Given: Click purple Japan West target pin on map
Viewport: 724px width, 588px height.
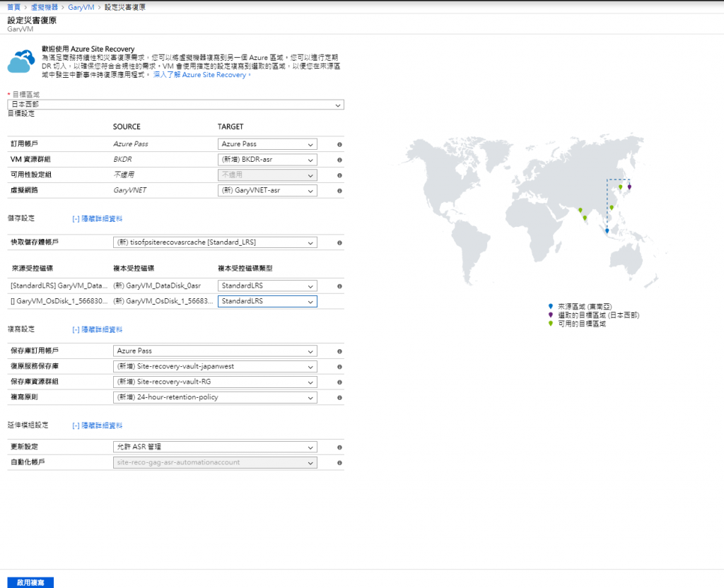Looking at the screenshot, I should pyautogui.click(x=629, y=187).
